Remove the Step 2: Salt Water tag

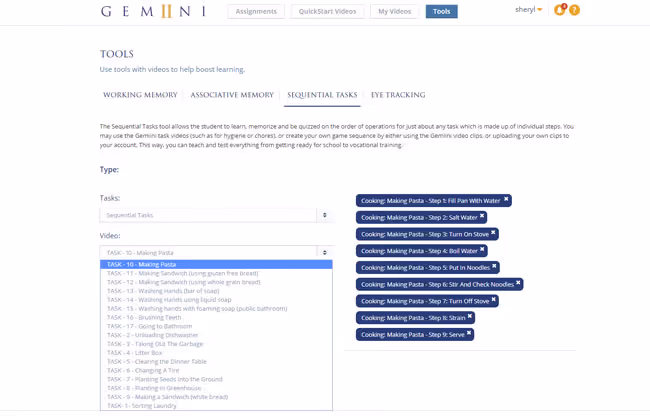pyautogui.click(x=482, y=216)
